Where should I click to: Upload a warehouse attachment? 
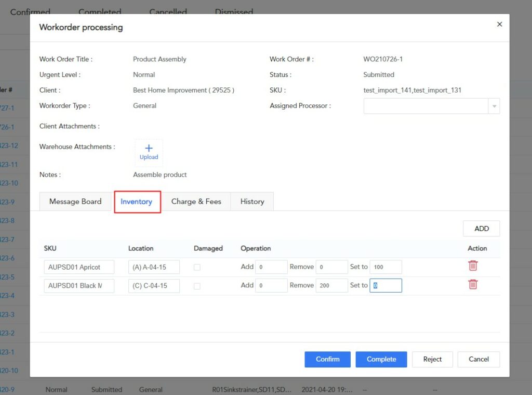[149, 151]
